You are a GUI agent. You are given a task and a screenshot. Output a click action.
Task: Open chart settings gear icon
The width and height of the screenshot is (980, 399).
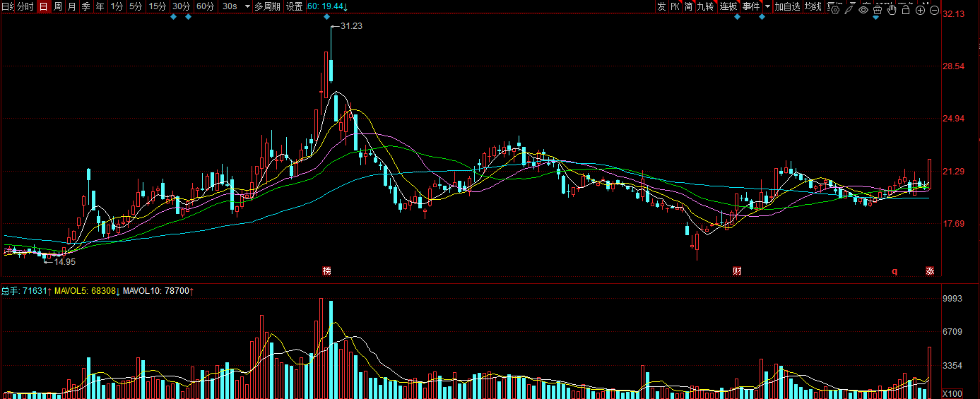tap(835, 10)
